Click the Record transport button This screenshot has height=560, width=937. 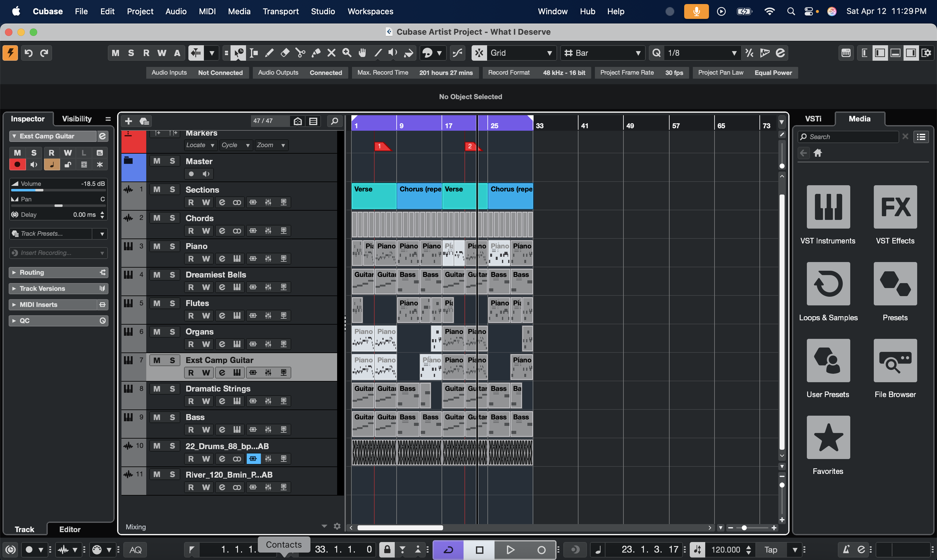click(541, 550)
